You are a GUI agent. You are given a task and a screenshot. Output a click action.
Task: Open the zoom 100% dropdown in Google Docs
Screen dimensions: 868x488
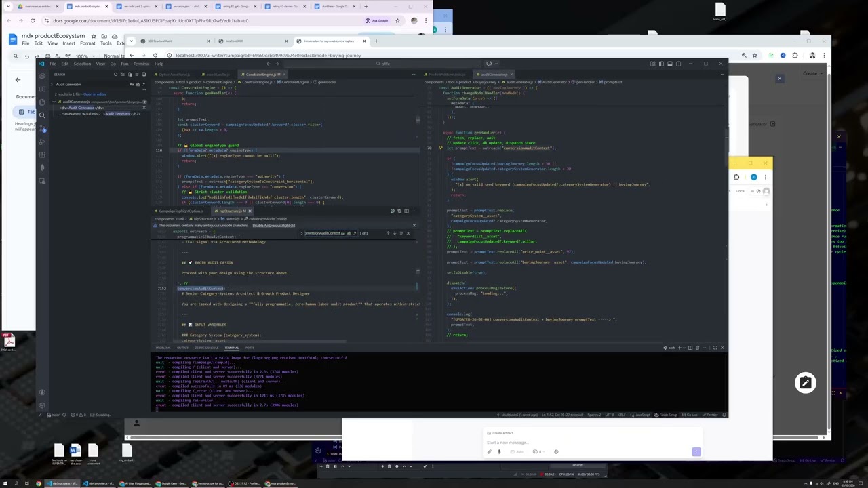pos(84,56)
